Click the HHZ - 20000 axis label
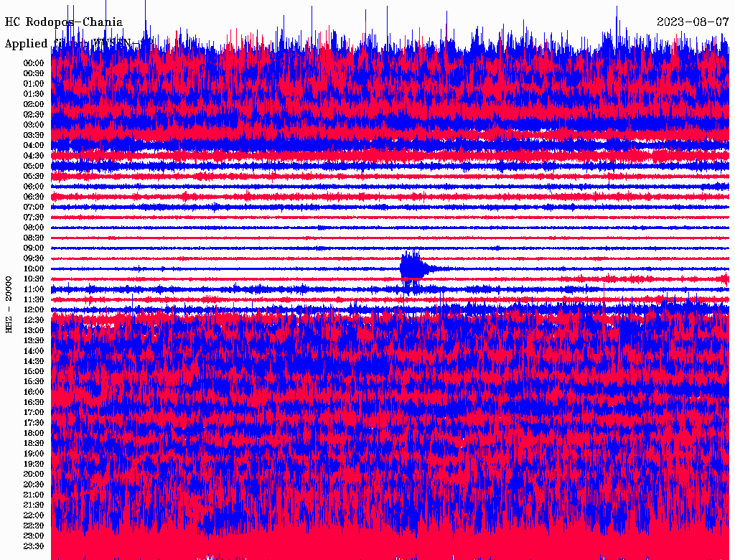This screenshot has height=560, width=735. 9,304
